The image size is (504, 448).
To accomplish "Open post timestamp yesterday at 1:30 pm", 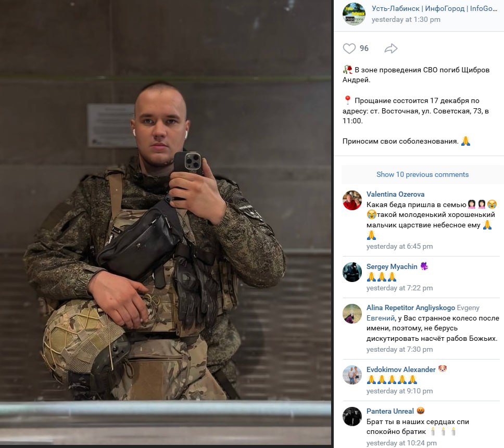I will click(406, 20).
